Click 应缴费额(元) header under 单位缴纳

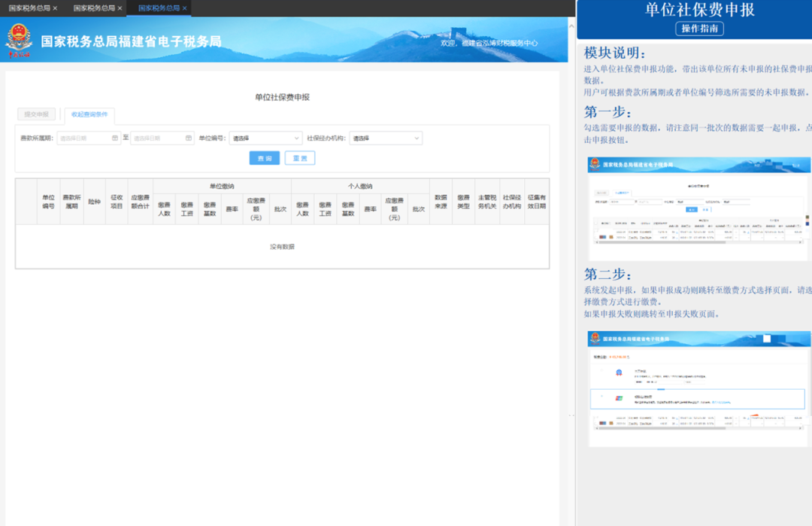coord(256,209)
